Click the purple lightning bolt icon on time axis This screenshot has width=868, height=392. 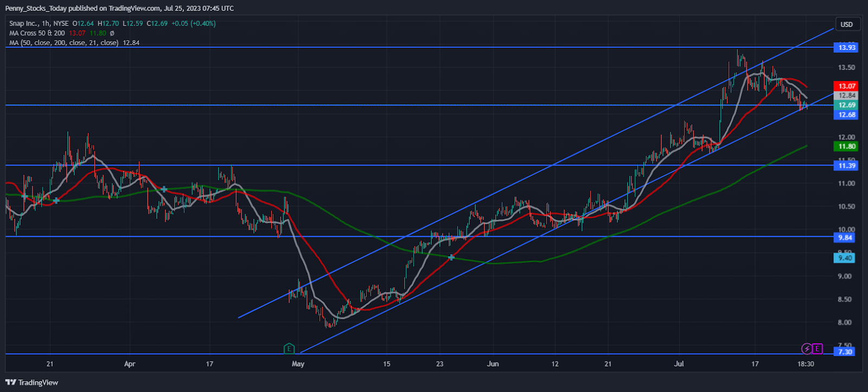pyautogui.click(x=807, y=349)
